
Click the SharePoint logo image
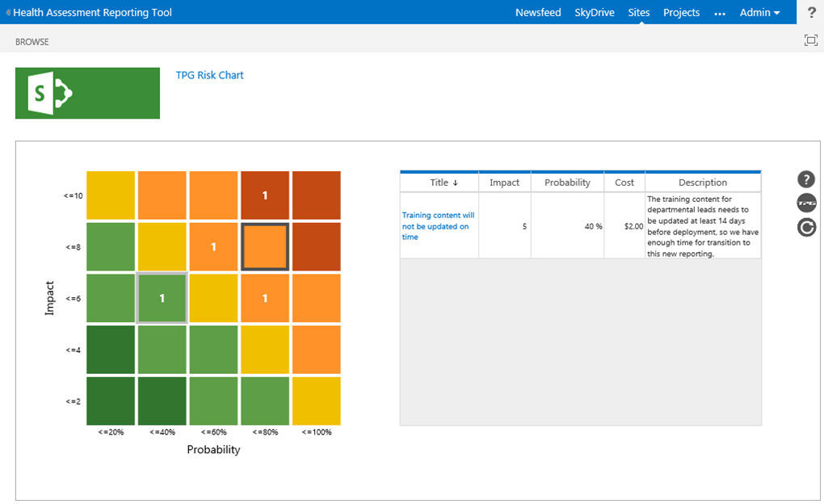tap(87, 94)
